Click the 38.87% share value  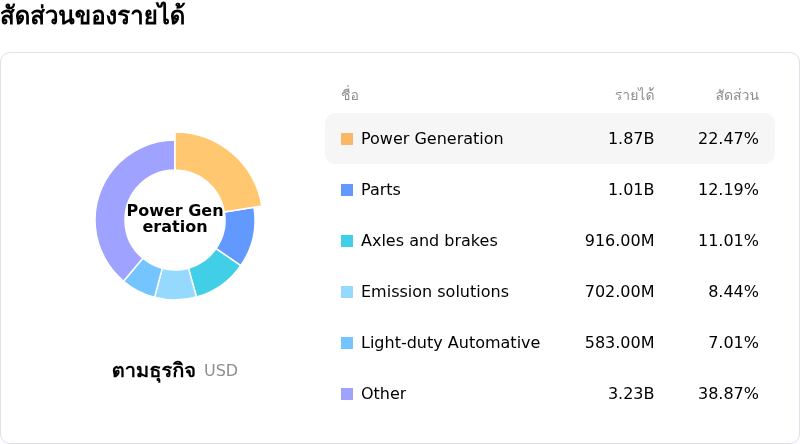[728, 394]
